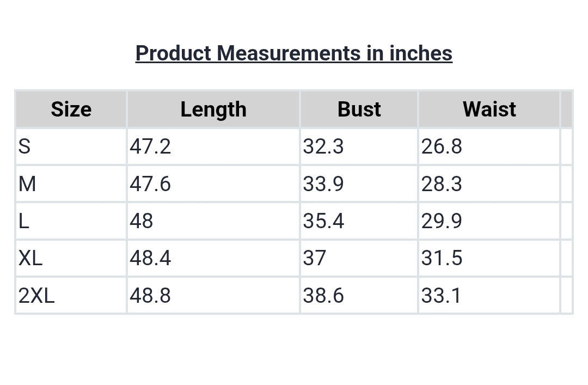Click the S size row label
588x385 pixels.
pos(71,146)
